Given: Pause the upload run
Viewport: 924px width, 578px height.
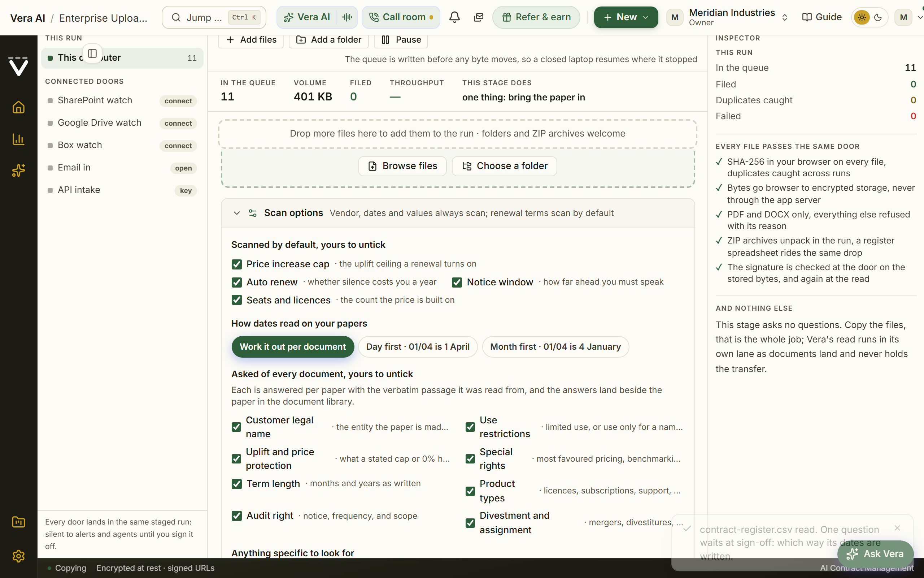Looking at the screenshot, I should coord(401,40).
